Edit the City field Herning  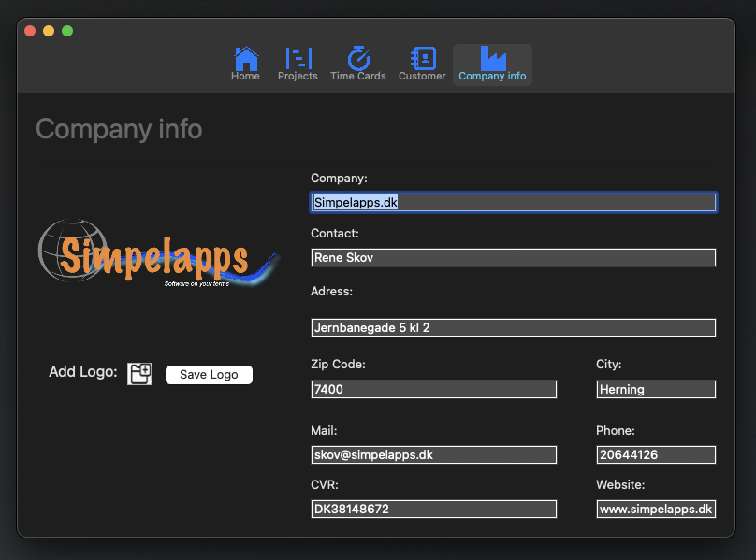(656, 390)
